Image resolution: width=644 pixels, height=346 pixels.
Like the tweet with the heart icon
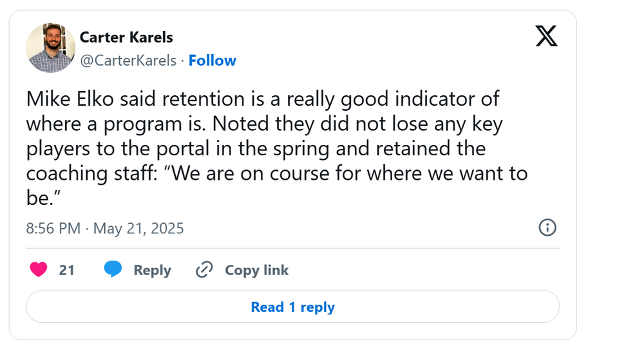pos(39,270)
